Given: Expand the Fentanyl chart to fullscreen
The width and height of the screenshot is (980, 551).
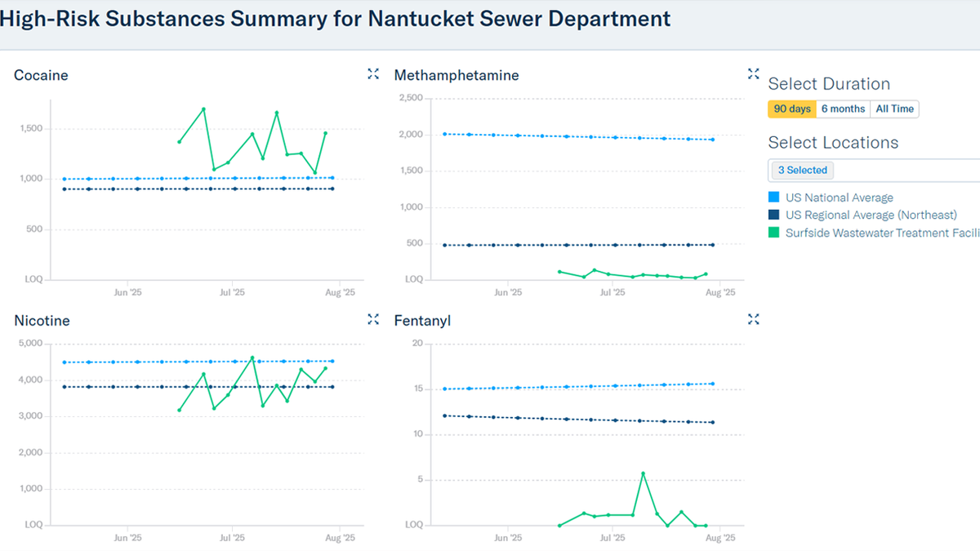Looking at the screenshot, I should (753, 319).
